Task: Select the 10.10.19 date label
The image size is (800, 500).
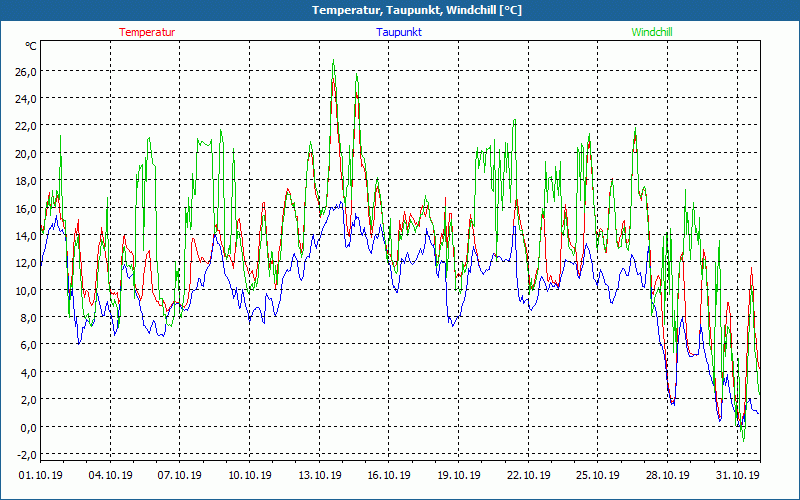Action: click(x=249, y=475)
